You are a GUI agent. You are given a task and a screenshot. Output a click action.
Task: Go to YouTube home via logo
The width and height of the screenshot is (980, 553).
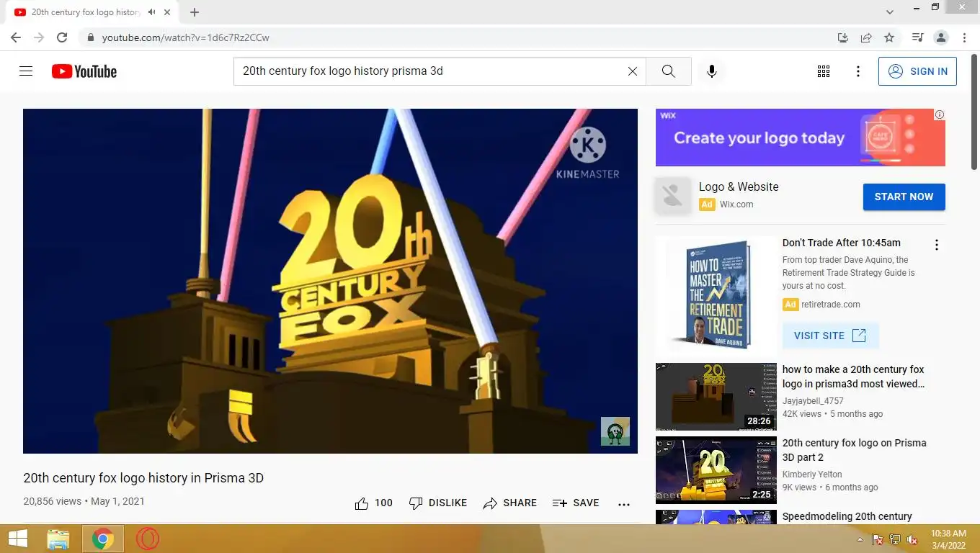point(84,71)
